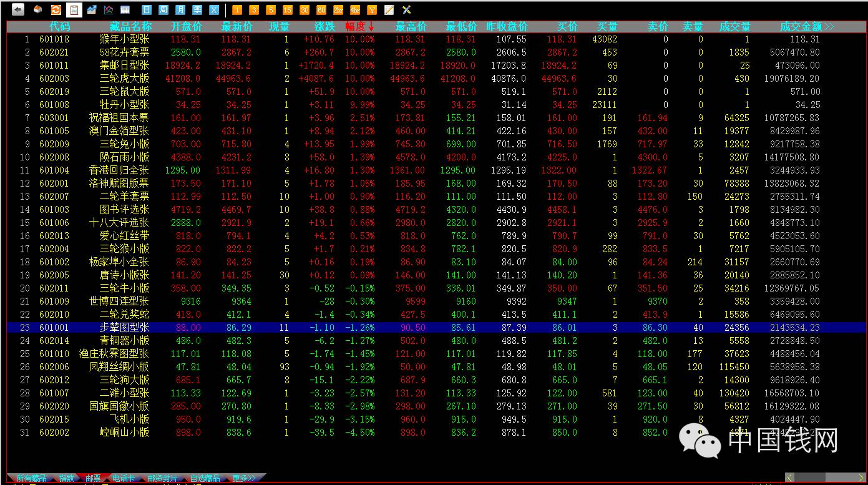Sort by the 幅度 column header
This screenshot has width=868, height=485.
(x=360, y=27)
